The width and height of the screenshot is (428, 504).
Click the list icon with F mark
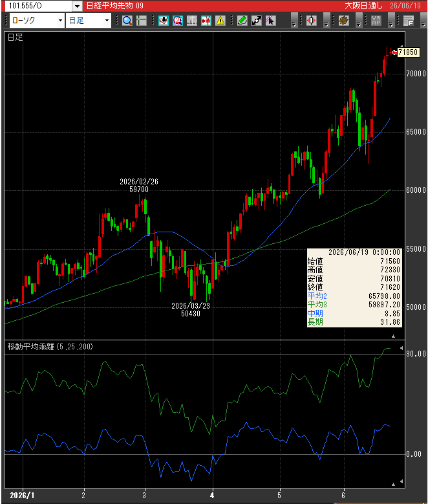point(409,21)
